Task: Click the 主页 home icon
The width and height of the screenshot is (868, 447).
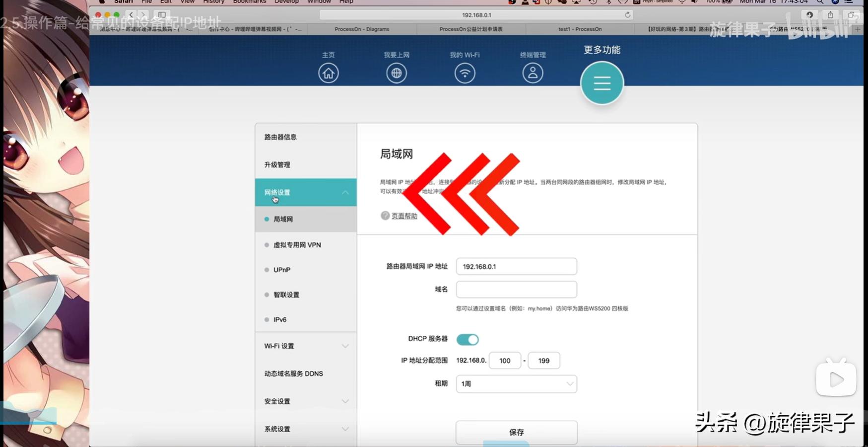Action: pos(328,73)
